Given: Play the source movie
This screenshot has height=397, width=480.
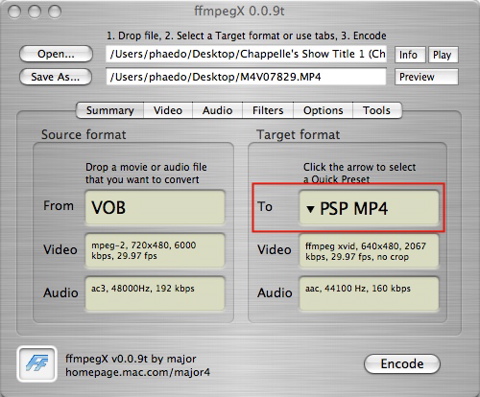Looking at the screenshot, I should [x=443, y=55].
